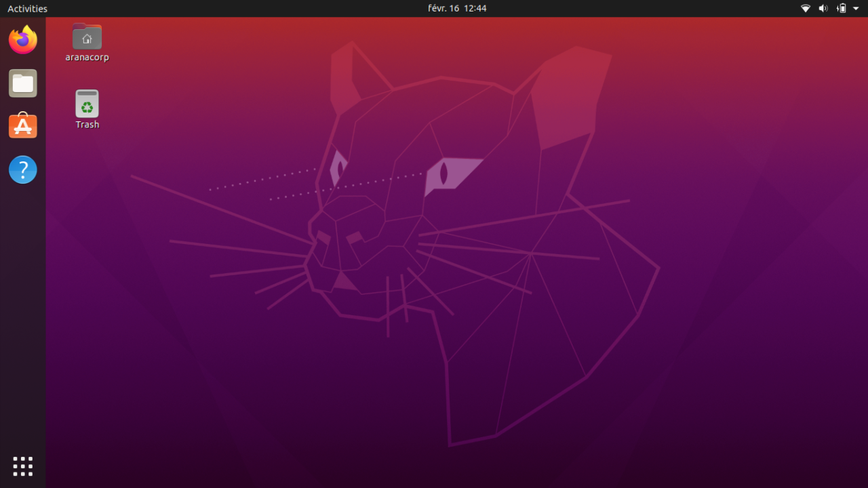Image resolution: width=868 pixels, height=488 pixels.
Task: Click the Ubuntu dock sidebar
Action: (22, 305)
